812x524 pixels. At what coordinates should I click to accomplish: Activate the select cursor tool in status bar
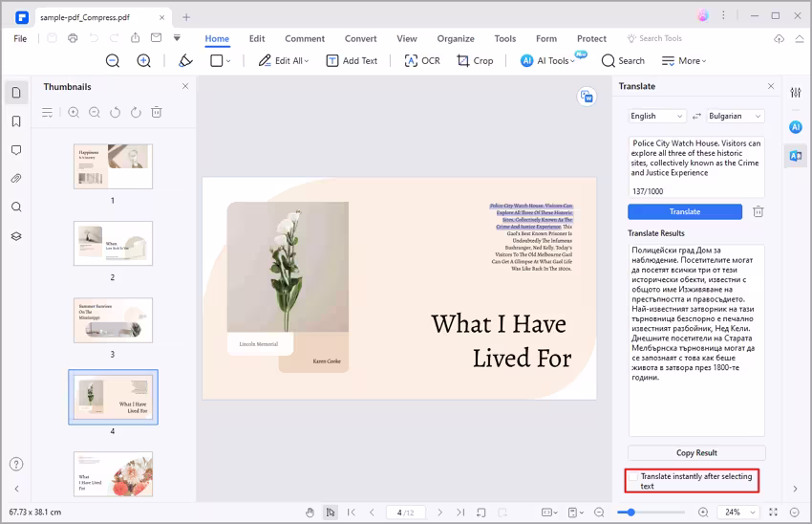[x=330, y=513]
